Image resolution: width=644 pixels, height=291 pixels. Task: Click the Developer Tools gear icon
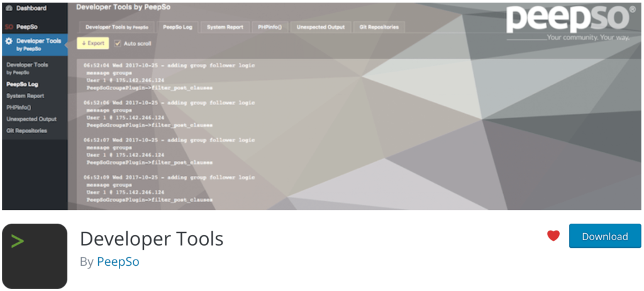[9, 41]
